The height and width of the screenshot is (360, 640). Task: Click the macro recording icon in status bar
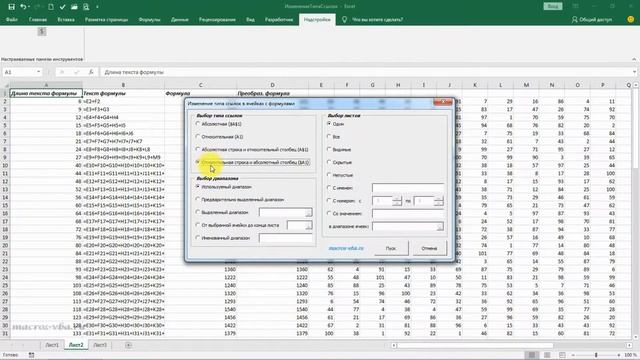[x=31, y=355]
